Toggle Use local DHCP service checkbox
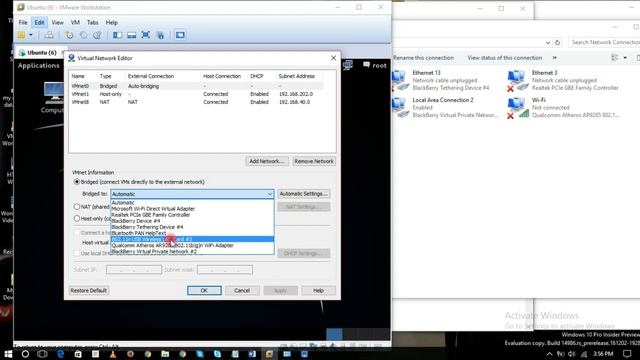The width and height of the screenshot is (640, 360). (77, 253)
